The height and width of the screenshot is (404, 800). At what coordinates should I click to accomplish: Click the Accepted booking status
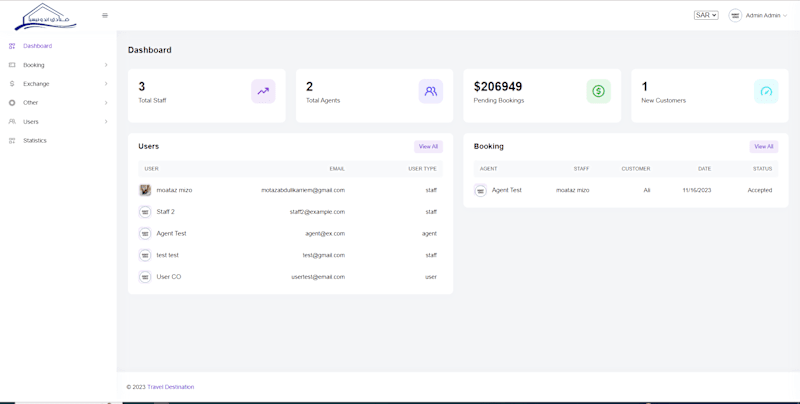pyautogui.click(x=760, y=190)
